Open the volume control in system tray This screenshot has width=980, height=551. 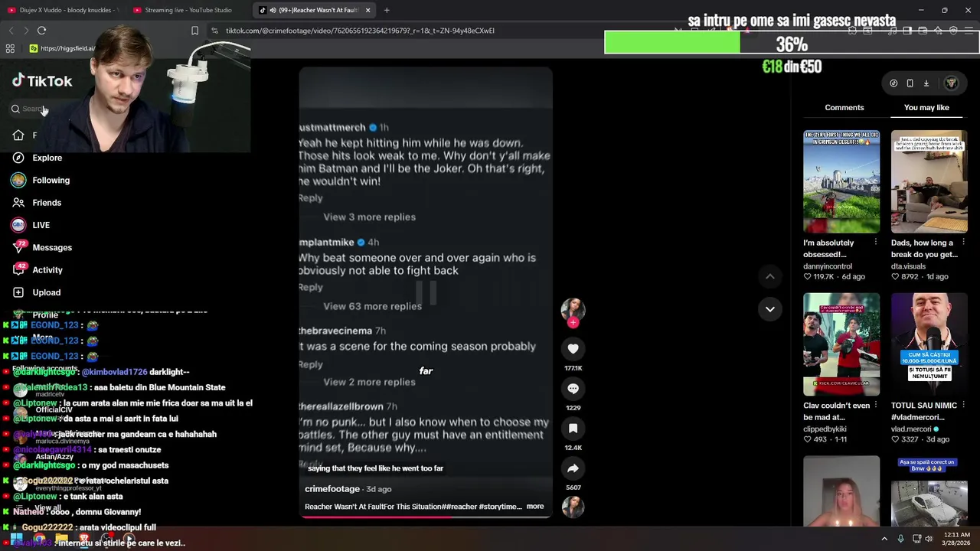point(929,539)
